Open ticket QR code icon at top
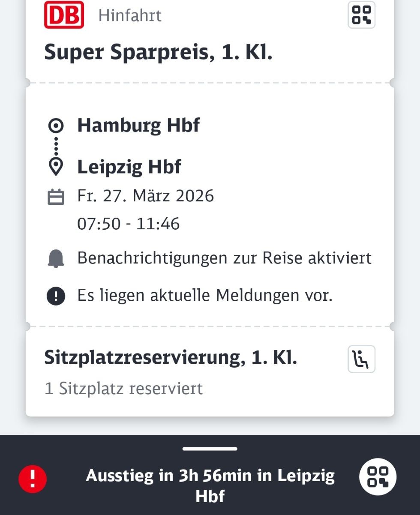The height and width of the screenshot is (515, 420). coord(361,15)
